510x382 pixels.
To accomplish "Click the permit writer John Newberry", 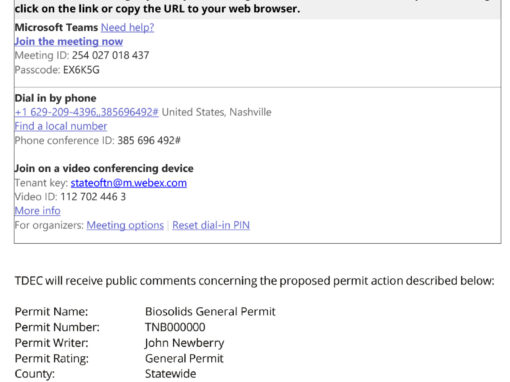I will (184, 343).
